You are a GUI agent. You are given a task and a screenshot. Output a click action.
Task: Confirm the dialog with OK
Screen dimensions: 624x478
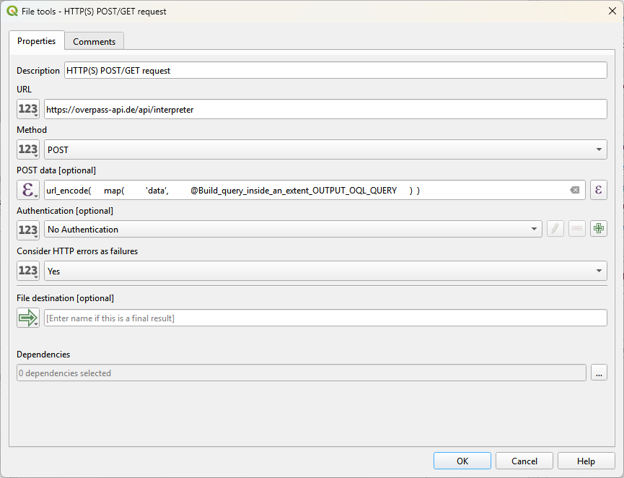462,461
